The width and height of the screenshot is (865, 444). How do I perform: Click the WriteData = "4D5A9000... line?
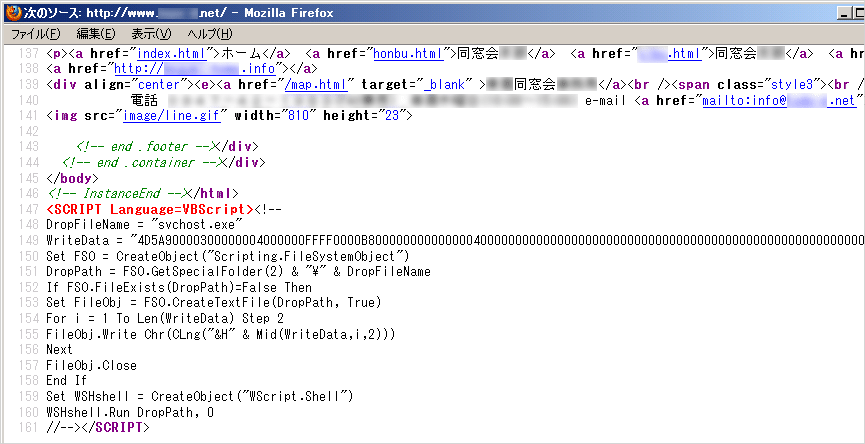(456, 240)
